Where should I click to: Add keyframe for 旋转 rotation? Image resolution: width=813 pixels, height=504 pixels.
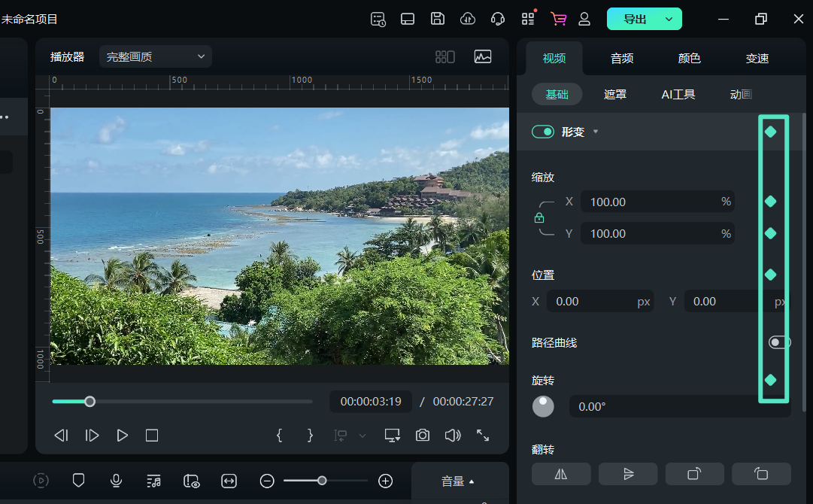point(770,380)
